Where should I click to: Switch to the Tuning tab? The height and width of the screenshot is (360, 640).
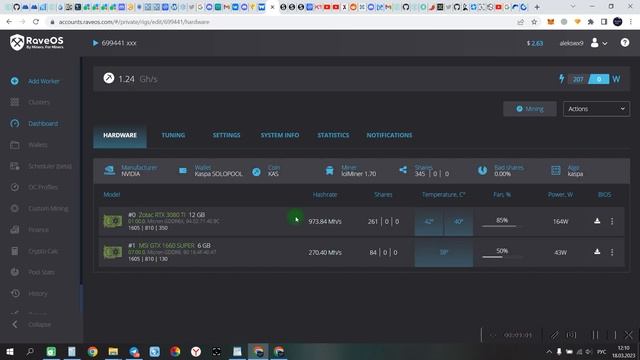click(x=173, y=135)
